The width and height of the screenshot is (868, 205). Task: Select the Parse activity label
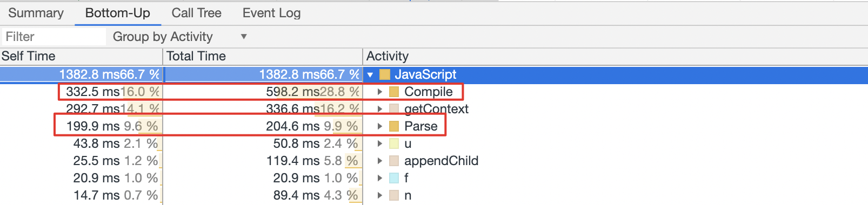tap(420, 126)
